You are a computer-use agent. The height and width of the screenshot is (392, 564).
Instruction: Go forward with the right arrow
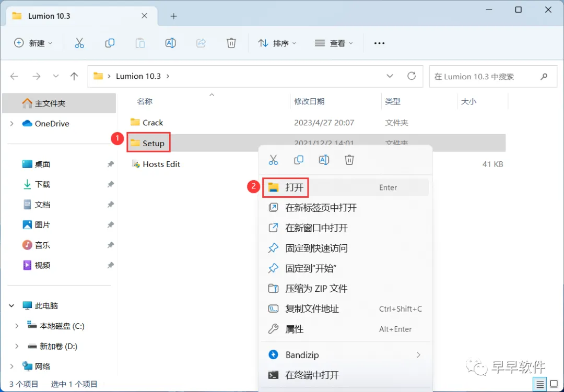coord(37,76)
